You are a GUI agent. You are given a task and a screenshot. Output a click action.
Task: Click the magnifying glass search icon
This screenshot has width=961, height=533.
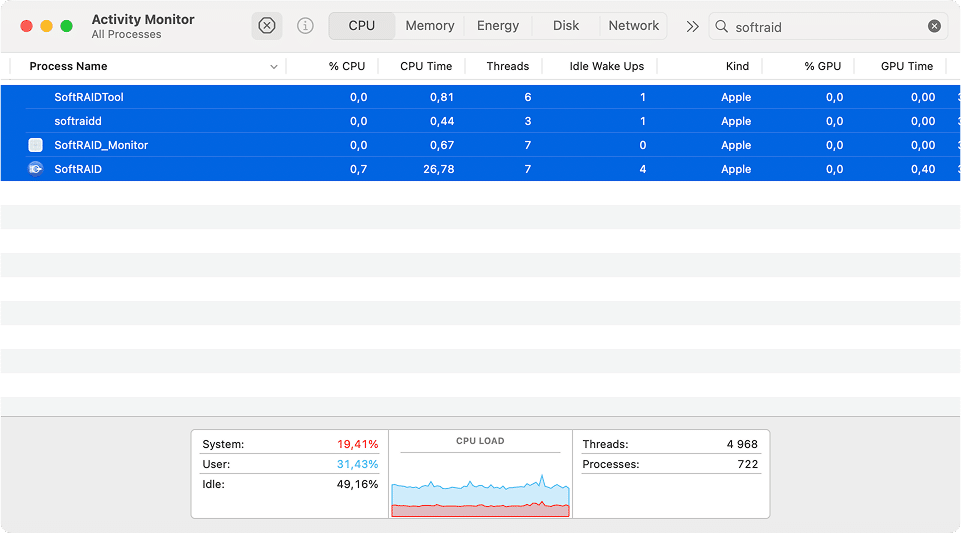pyautogui.click(x=722, y=26)
